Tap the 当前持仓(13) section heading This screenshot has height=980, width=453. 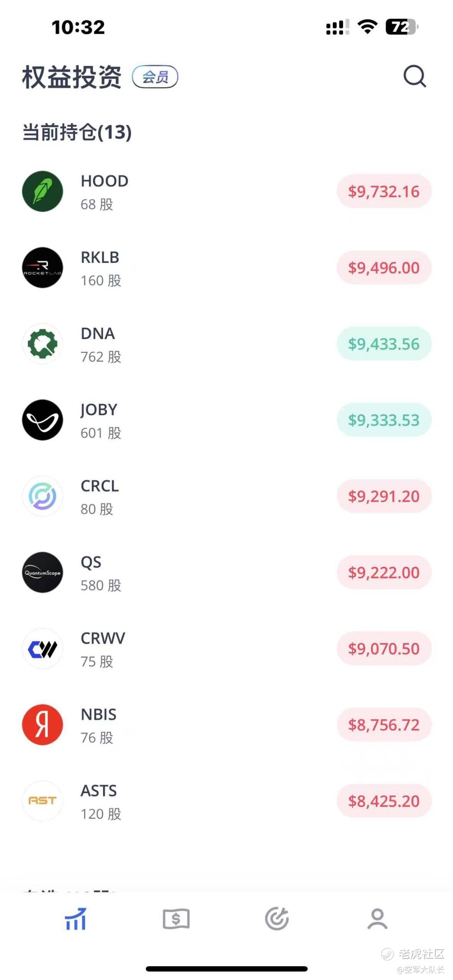[77, 132]
